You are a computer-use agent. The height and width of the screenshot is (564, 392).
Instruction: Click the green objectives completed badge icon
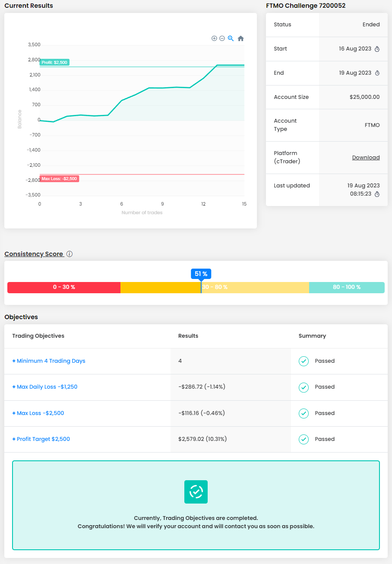196,492
